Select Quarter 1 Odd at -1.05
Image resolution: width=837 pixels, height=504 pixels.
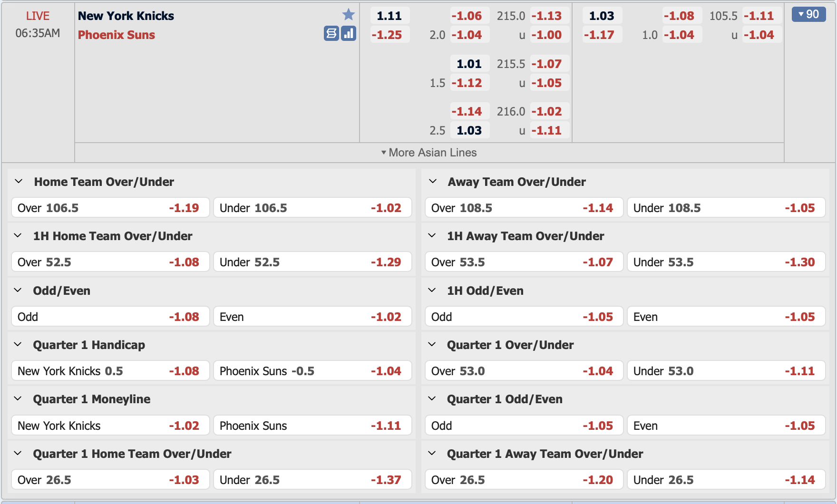[x=524, y=426]
